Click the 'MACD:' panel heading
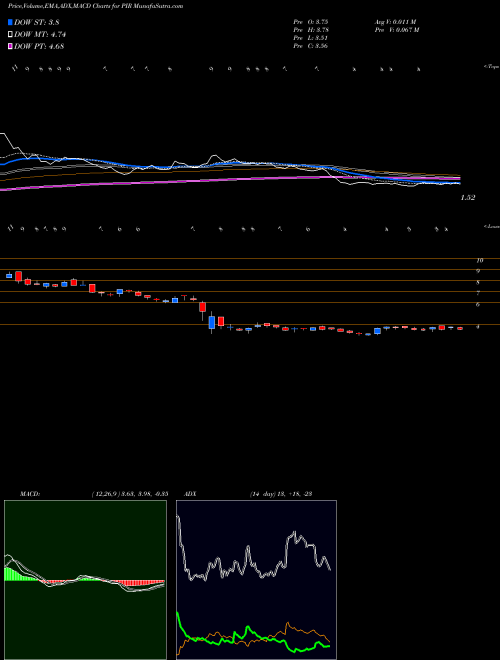Screen dimensions: 500x660 pyautogui.click(x=30, y=494)
